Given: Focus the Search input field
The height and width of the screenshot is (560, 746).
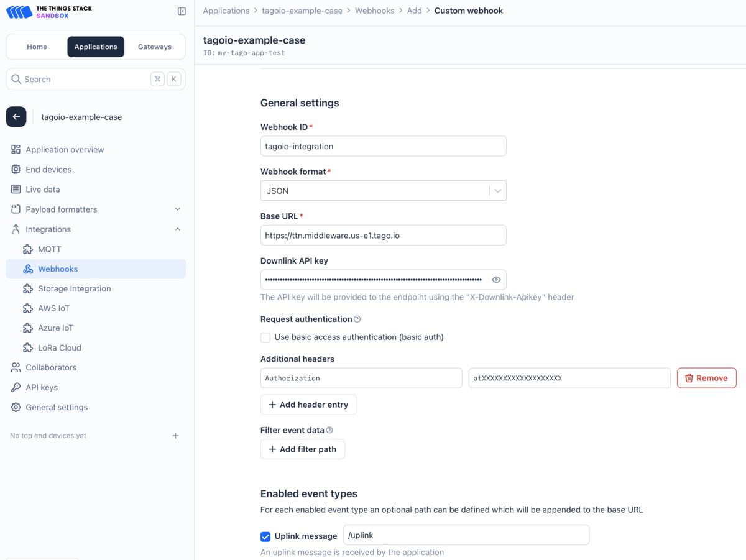Looking at the screenshot, I should (96, 79).
